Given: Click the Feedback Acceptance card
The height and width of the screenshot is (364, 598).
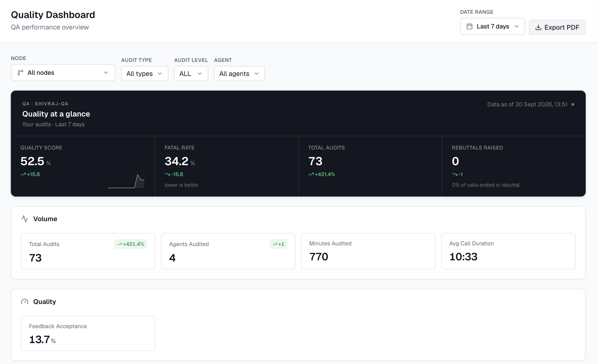Looking at the screenshot, I should pyautogui.click(x=88, y=333).
